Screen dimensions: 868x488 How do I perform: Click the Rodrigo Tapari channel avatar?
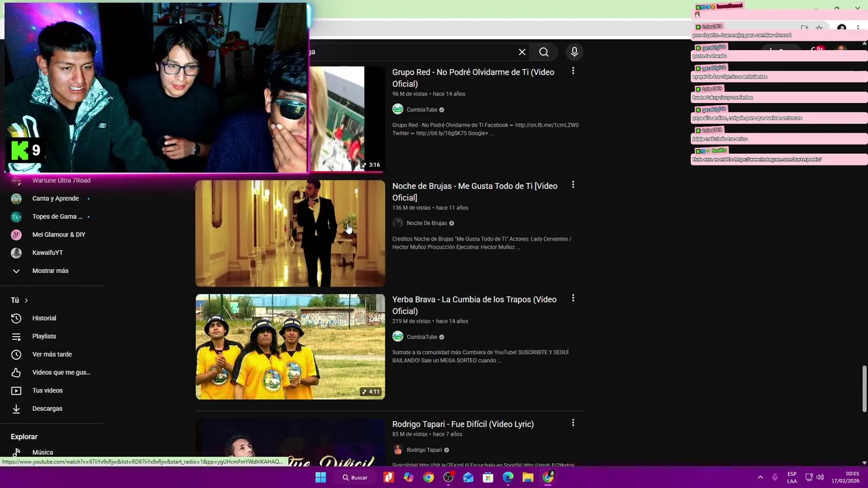(x=398, y=450)
